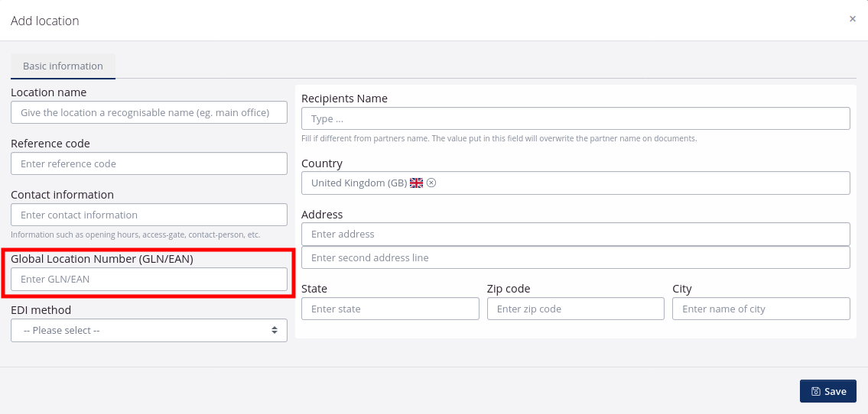Click the State input box

point(390,309)
